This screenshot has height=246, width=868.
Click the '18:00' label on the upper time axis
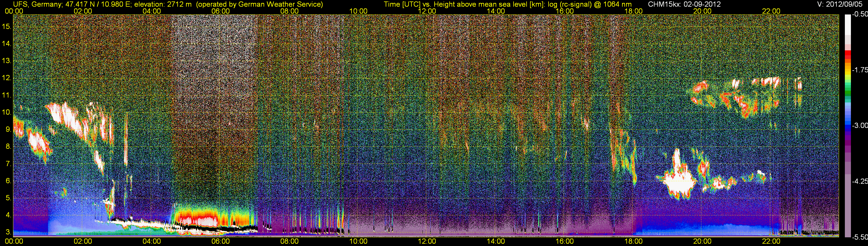pyautogui.click(x=633, y=11)
